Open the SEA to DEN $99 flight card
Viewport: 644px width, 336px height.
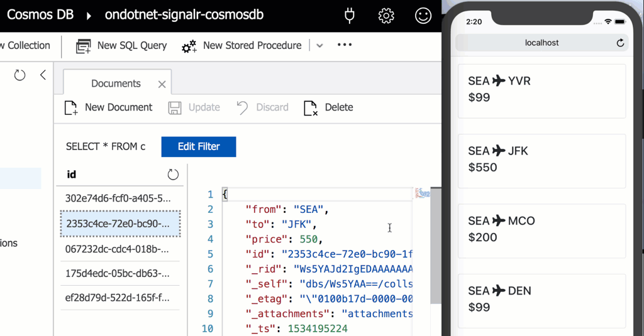541,301
